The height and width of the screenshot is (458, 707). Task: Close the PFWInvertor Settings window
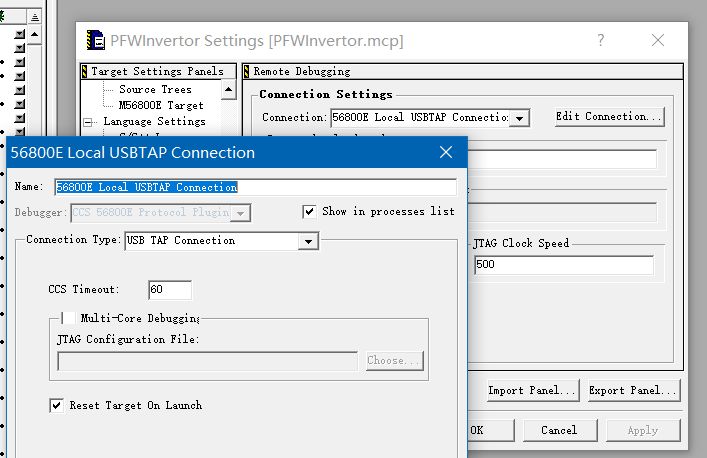click(x=657, y=41)
